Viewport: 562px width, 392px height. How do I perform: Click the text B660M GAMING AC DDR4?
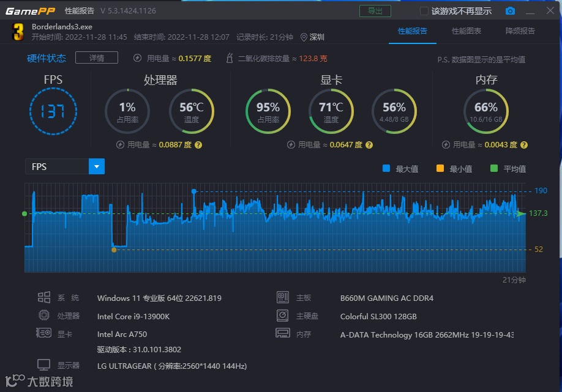coord(387,298)
